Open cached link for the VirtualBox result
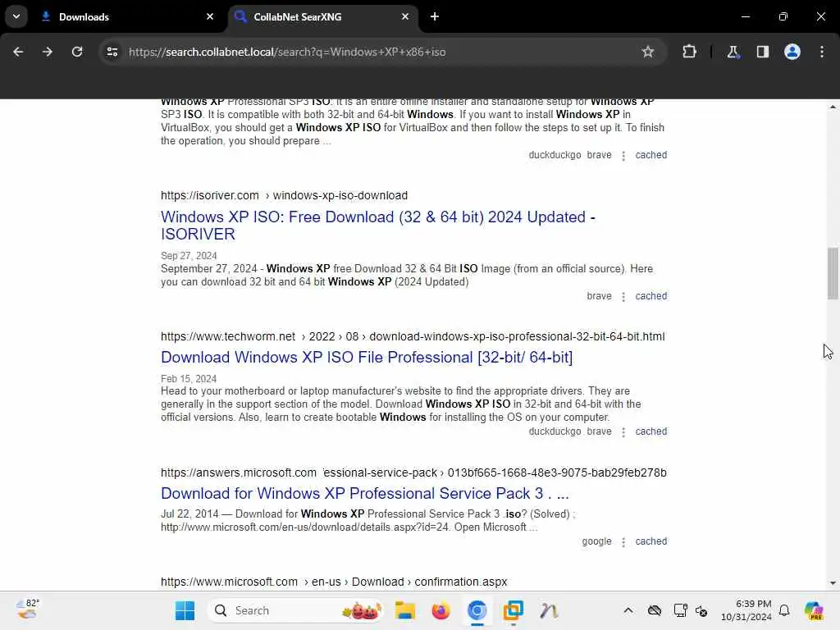 pyautogui.click(x=651, y=155)
